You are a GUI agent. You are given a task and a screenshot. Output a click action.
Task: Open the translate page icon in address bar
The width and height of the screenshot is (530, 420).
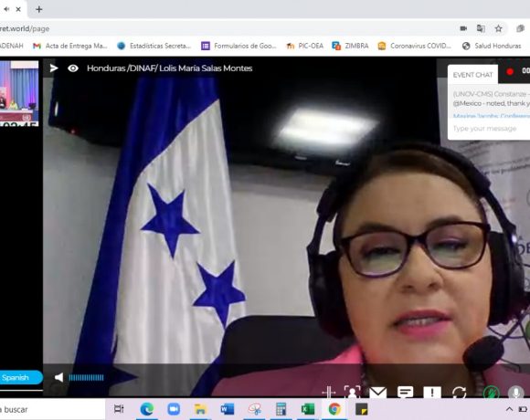click(481, 28)
